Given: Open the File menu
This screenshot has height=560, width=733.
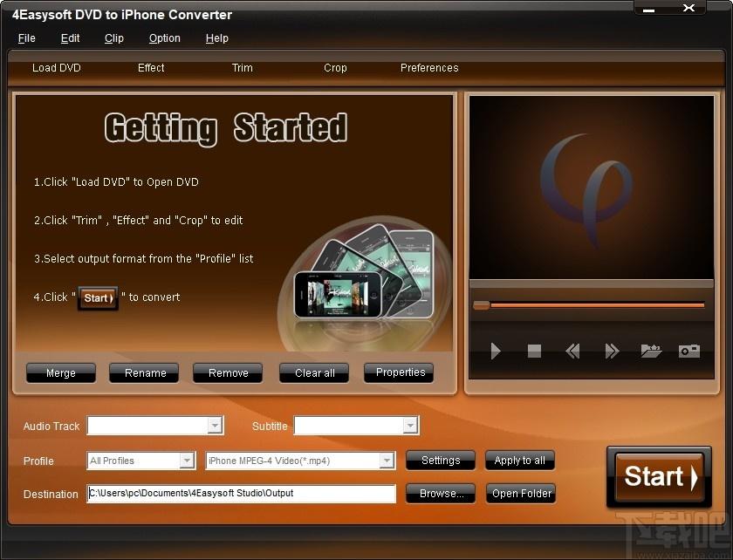Looking at the screenshot, I should click(x=27, y=38).
